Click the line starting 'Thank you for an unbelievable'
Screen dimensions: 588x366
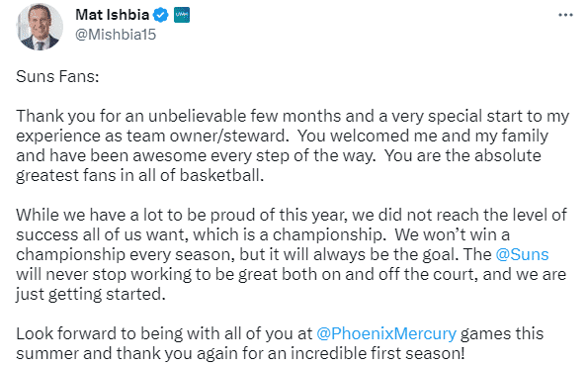tap(293, 116)
